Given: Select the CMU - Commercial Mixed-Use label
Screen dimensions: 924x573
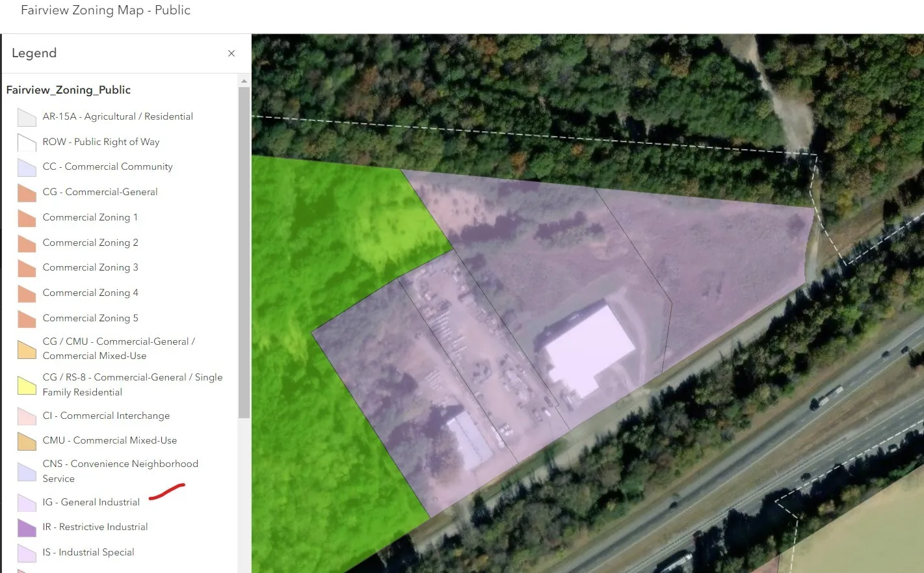Looking at the screenshot, I should [x=109, y=440].
